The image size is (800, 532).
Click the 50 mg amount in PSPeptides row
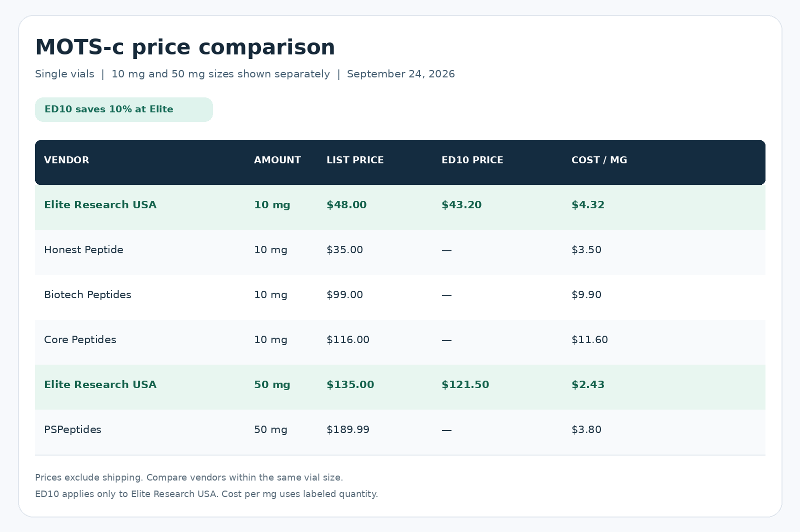tap(270, 430)
